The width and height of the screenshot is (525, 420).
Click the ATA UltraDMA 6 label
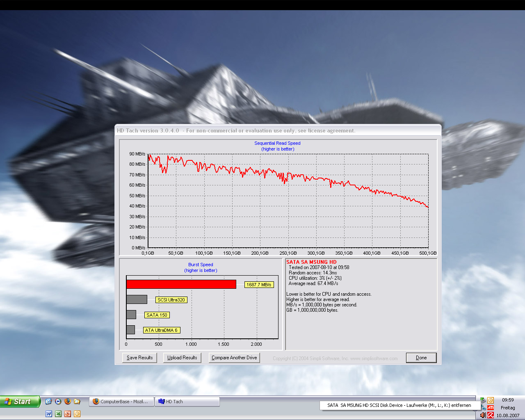click(x=162, y=330)
